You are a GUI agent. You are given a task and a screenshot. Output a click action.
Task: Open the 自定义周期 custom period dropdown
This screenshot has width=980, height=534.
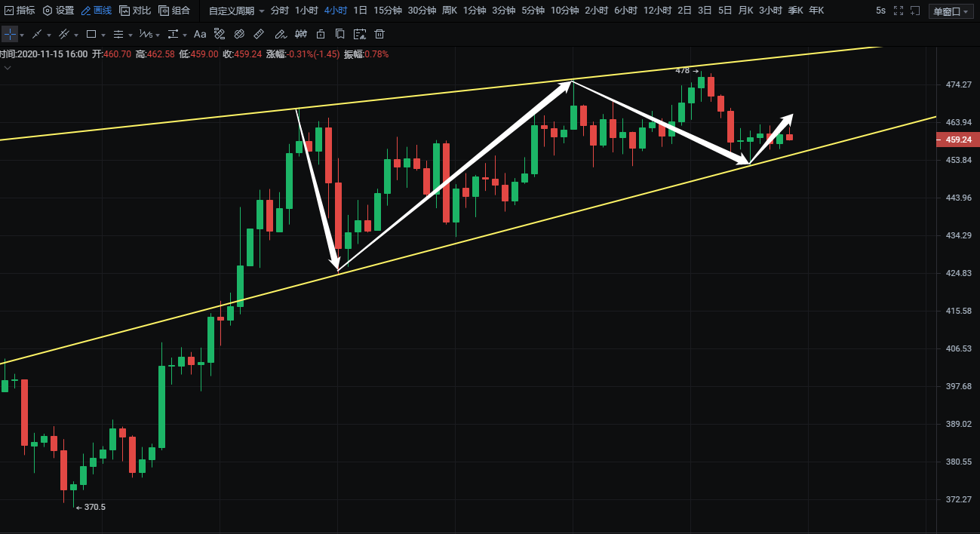(236, 11)
